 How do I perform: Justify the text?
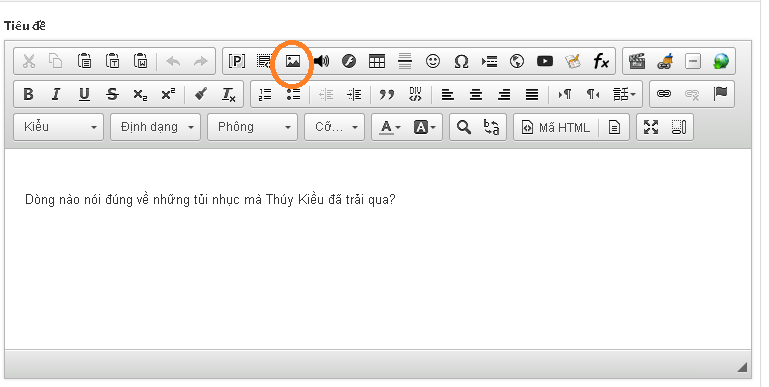pos(532,94)
